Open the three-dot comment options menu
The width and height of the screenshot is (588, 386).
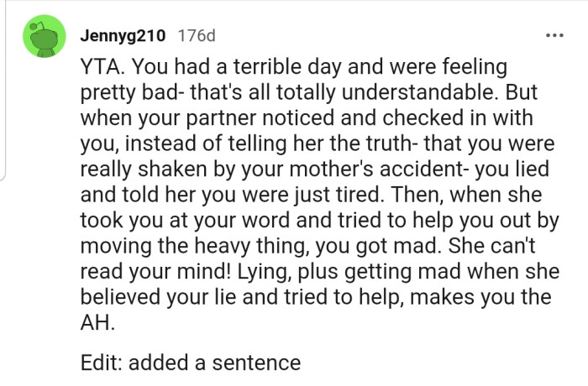pos(552,36)
